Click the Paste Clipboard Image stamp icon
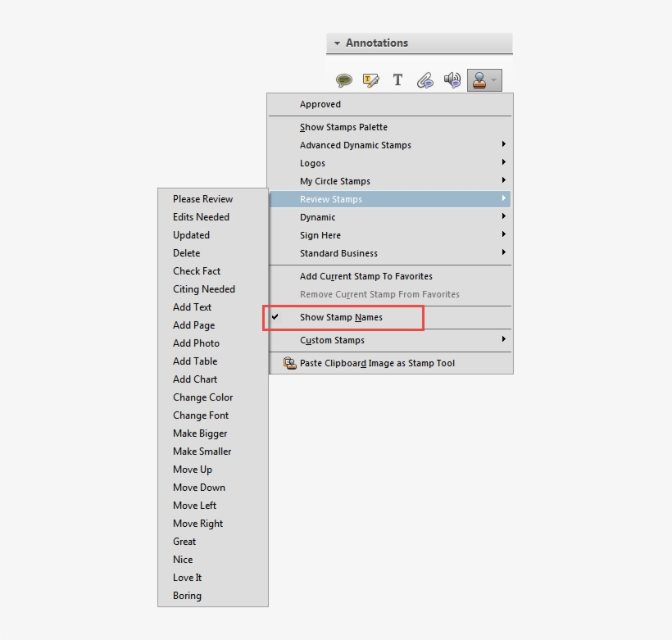Image resolution: width=672 pixels, height=640 pixels. pos(289,362)
